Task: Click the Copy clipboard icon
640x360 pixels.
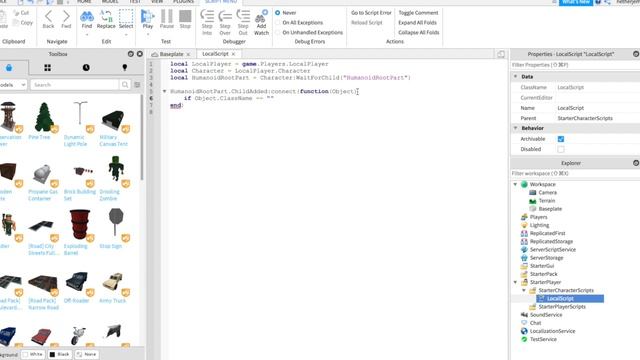Action: tap(22, 22)
